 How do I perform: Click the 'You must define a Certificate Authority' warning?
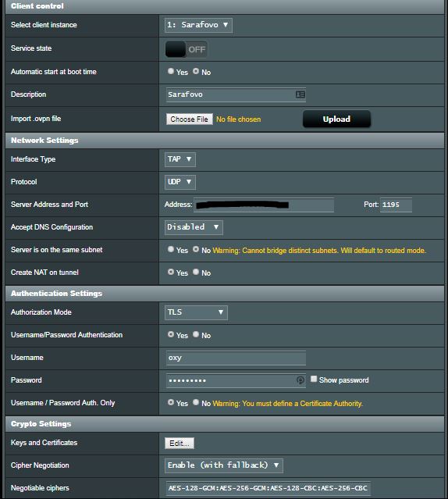click(287, 404)
